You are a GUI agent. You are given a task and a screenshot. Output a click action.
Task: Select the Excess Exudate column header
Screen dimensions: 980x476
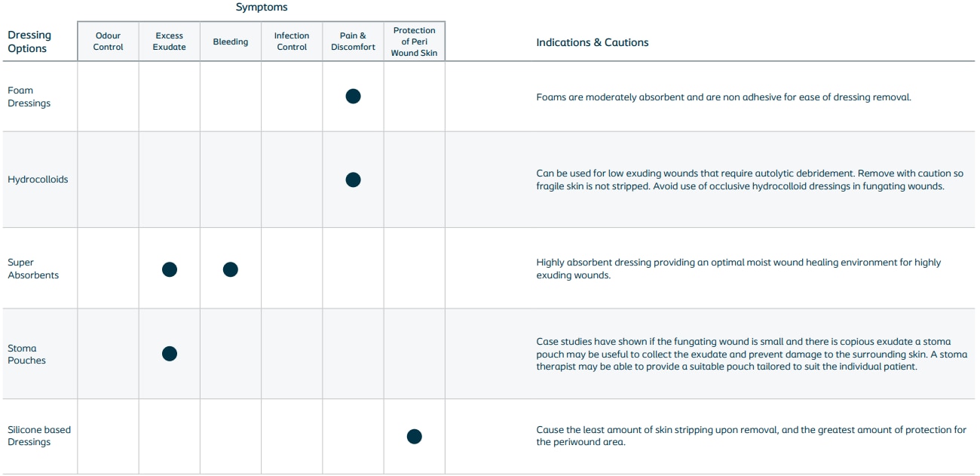[x=170, y=41]
